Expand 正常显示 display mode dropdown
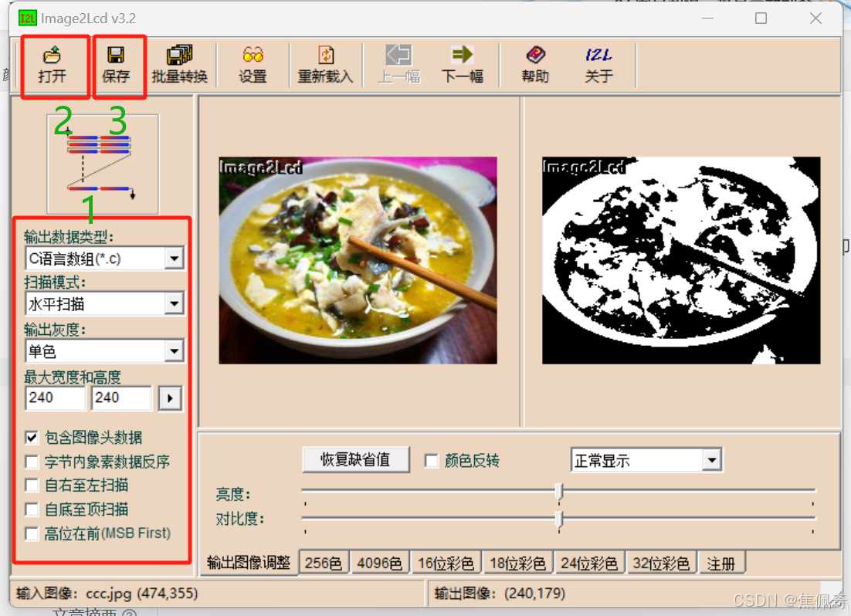The image size is (851, 616). (712, 461)
